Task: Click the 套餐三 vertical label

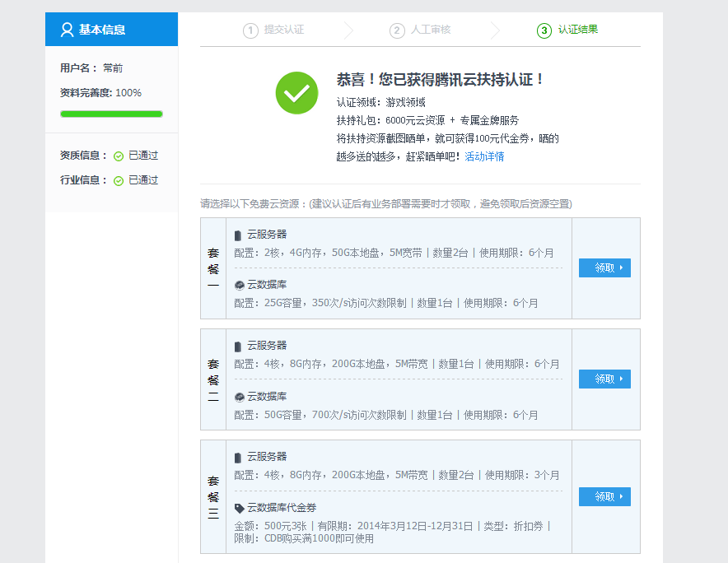Action: coord(213,497)
